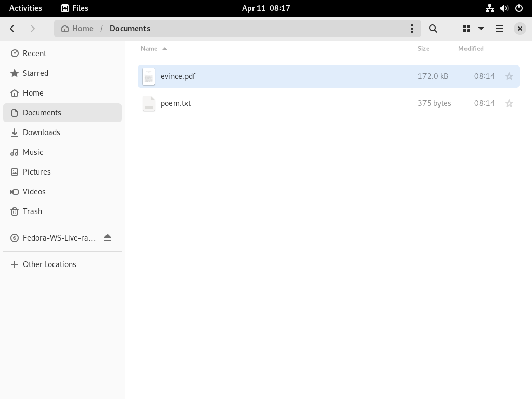Open the power menu icon
The width and height of the screenshot is (532, 399).
pos(519,8)
